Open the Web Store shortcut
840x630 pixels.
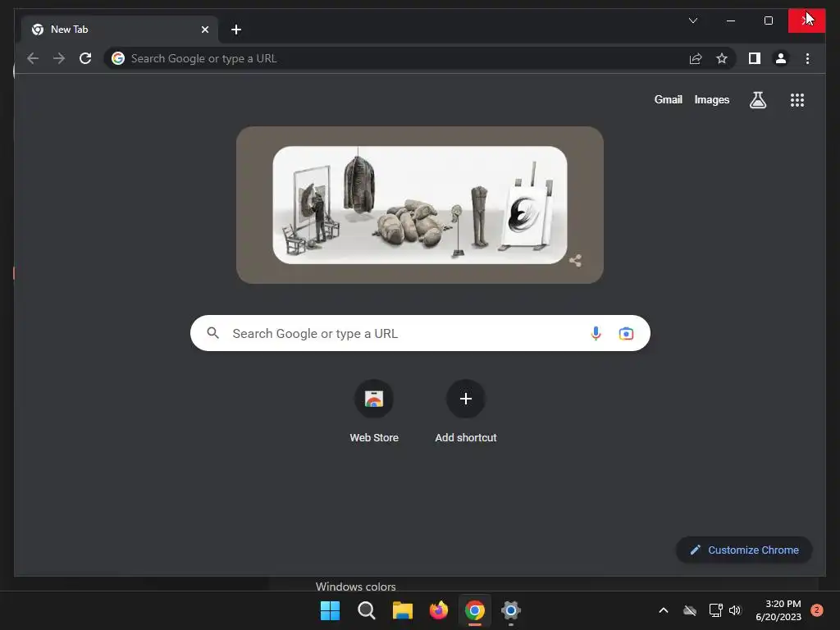click(374, 412)
